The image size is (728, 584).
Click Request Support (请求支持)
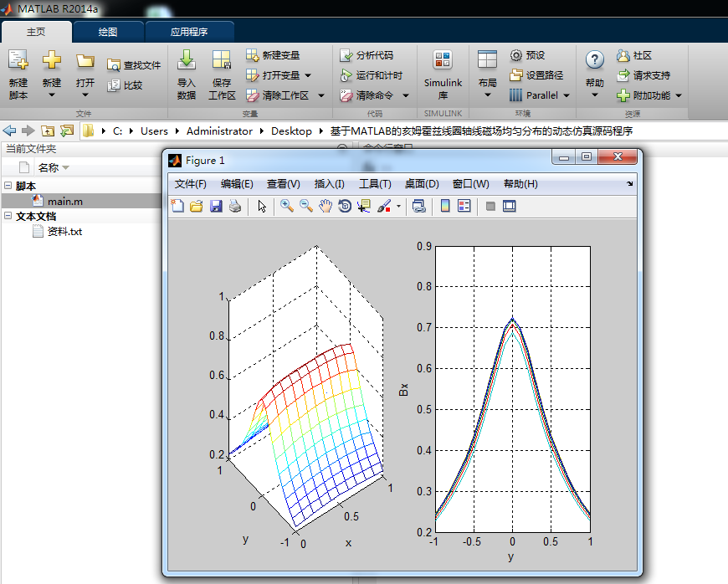tap(643, 75)
